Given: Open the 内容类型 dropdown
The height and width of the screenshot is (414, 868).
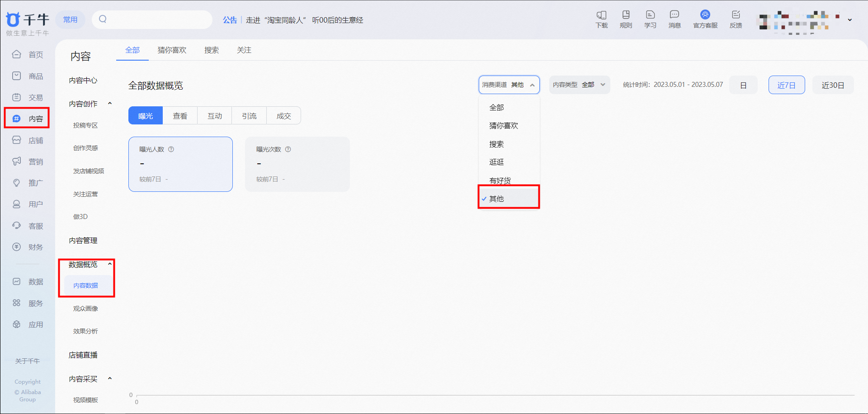Looking at the screenshot, I should coord(580,85).
